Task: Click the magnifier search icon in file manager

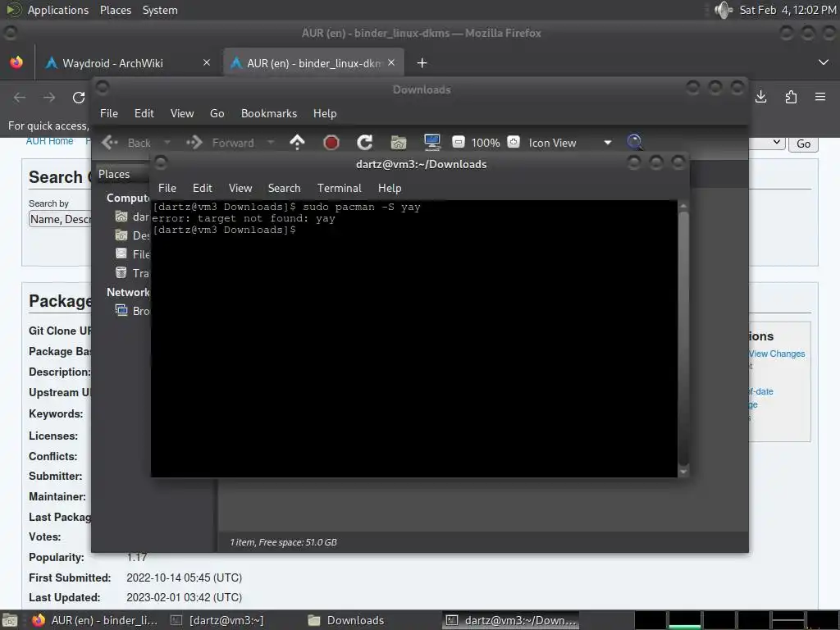Action: (635, 142)
